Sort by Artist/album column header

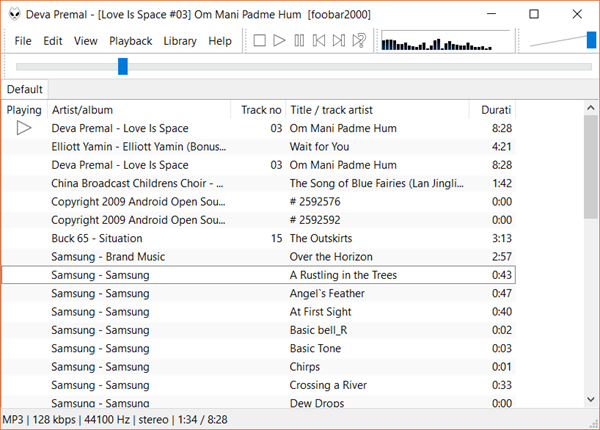pyautogui.click(x=139, y=110)
